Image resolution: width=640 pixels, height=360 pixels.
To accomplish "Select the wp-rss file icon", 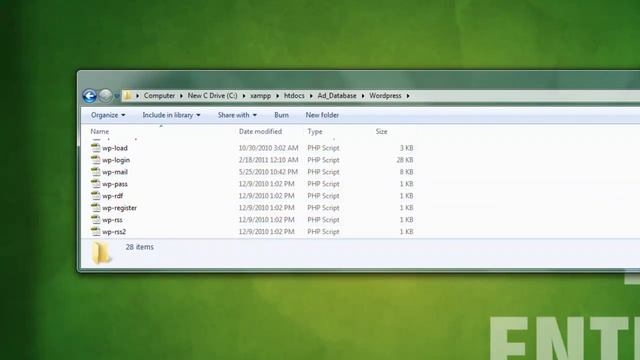I will tap(96, 219).
